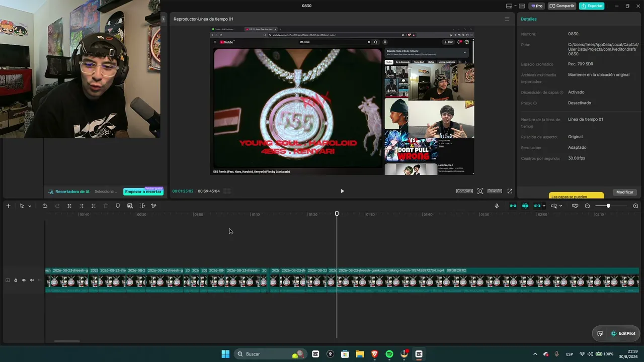Open the Relación aspect ratio button
The height and width of the screenshot is (362, 644).
tap(495, 191)
